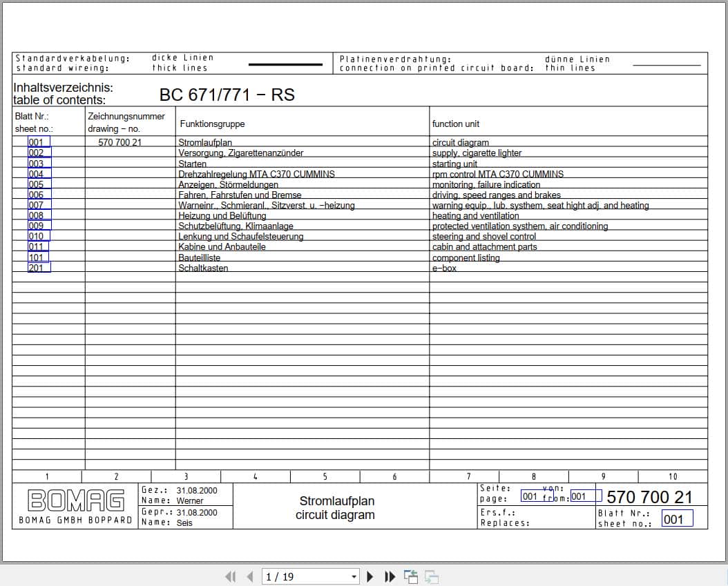Viewport: 728px width, 586px height.
Task: Click the 'Stromlaufplan circuit diagram' title
Action: coord(335,507)
